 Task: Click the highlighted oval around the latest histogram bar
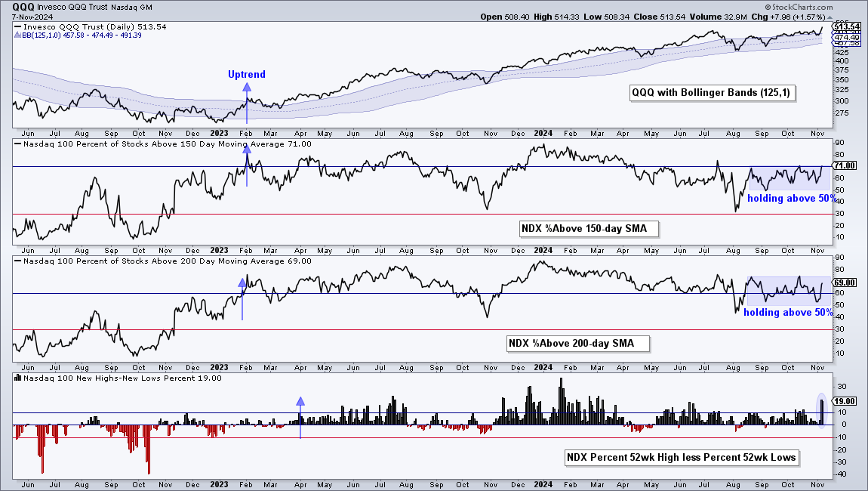pyautogui.click(x=821, y=410)
